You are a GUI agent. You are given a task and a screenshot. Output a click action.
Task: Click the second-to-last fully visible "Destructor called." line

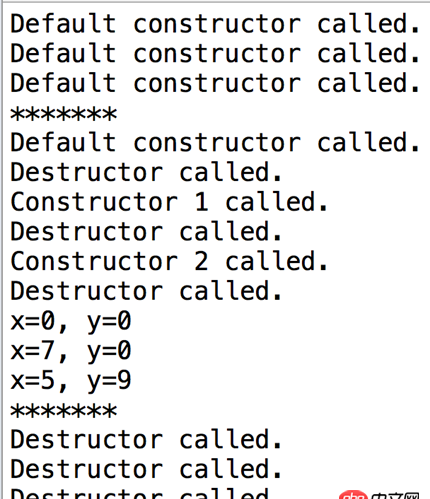(x=146, y=469)
